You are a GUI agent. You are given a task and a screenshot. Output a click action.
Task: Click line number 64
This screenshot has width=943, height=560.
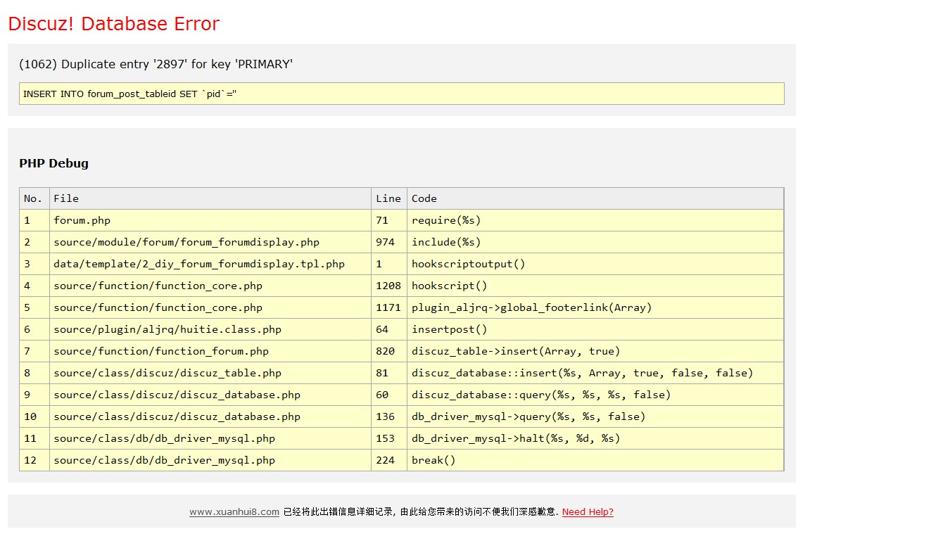[x=382, y=329]
